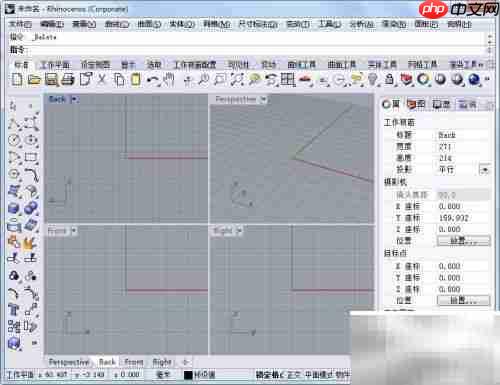Screen dimensions: 500x385
Task: Click the blue Render sphere icon
Action: 474,80
